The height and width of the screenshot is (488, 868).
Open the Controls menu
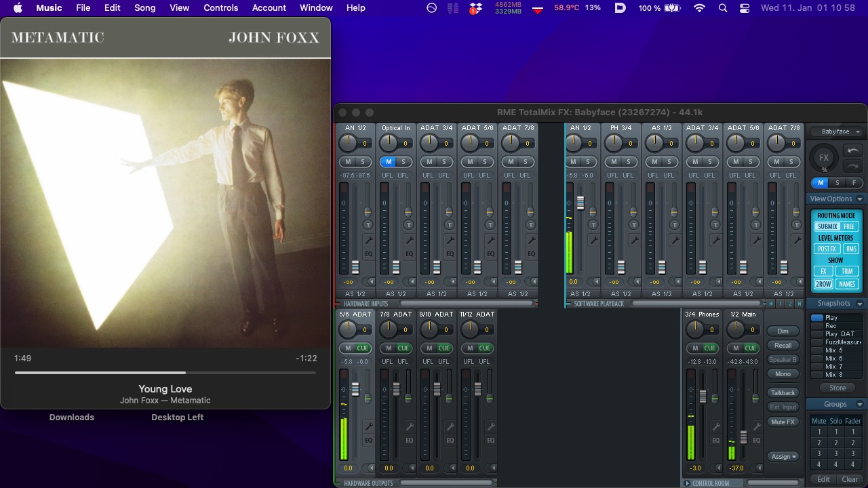tap(220, 8)
